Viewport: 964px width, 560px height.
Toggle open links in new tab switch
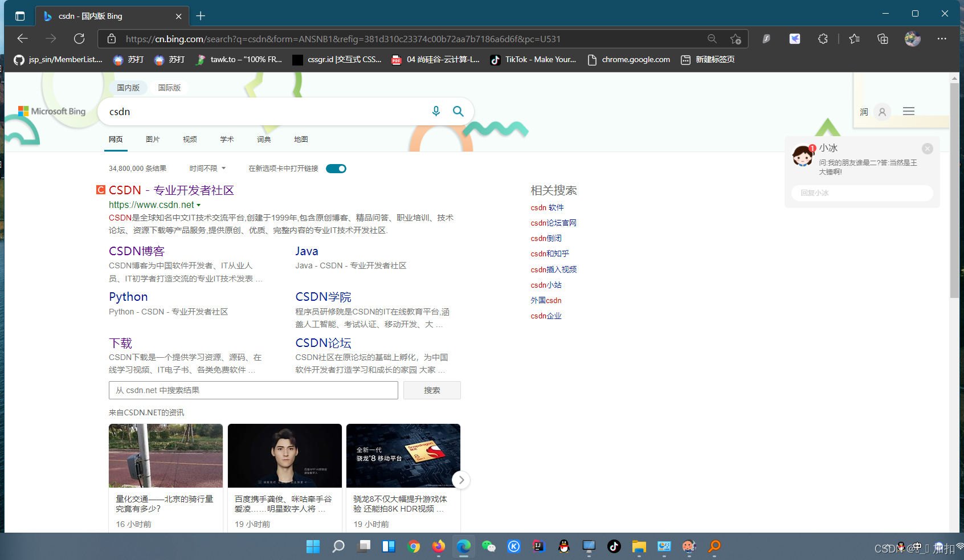[x=336, y=169]
